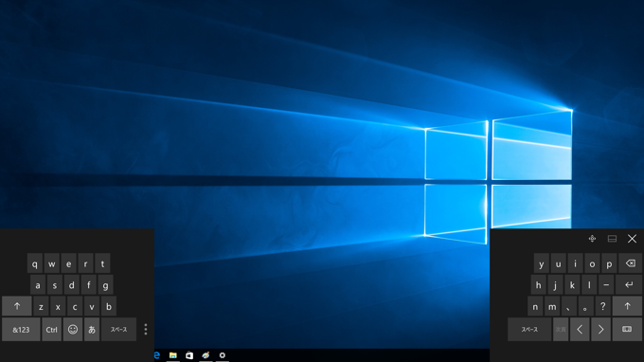The width and height of the screenshot is (644, 362).
Task: Tap the j key
Action: 555,284
